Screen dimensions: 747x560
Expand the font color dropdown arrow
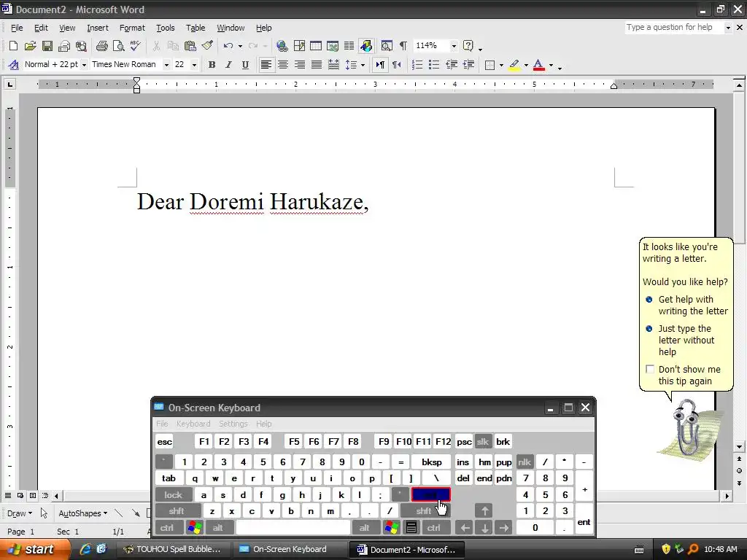click(551, 65)
